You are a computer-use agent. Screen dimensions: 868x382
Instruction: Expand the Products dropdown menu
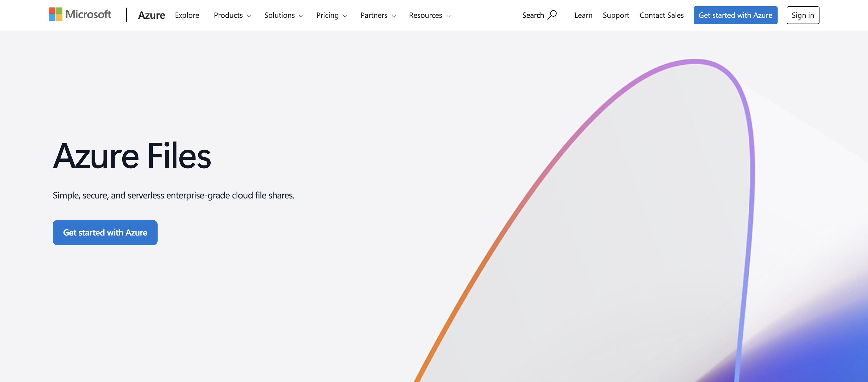click(x=228, y=15)
